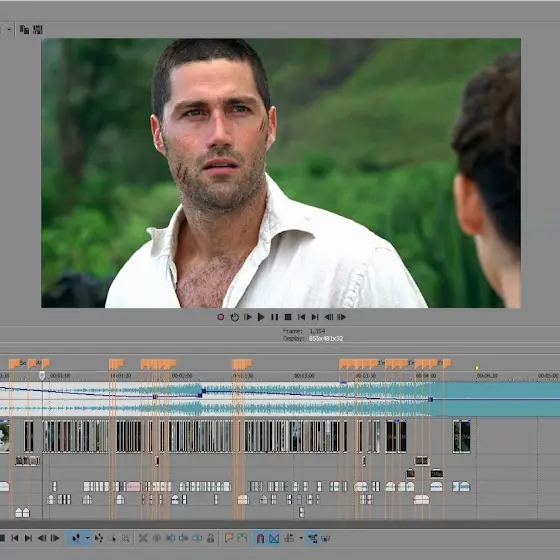The image size is (560, 560).
Task: Click the first orange marker labeled 'So'
Action: click(14, 364)
